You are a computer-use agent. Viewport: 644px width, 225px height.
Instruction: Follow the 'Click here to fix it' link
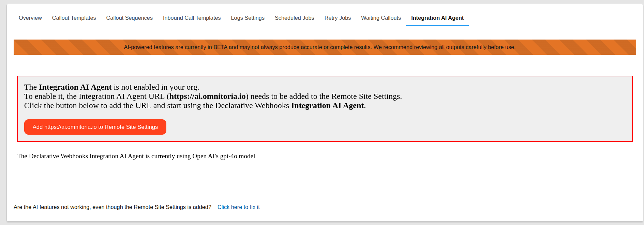(x=238, y=207)
